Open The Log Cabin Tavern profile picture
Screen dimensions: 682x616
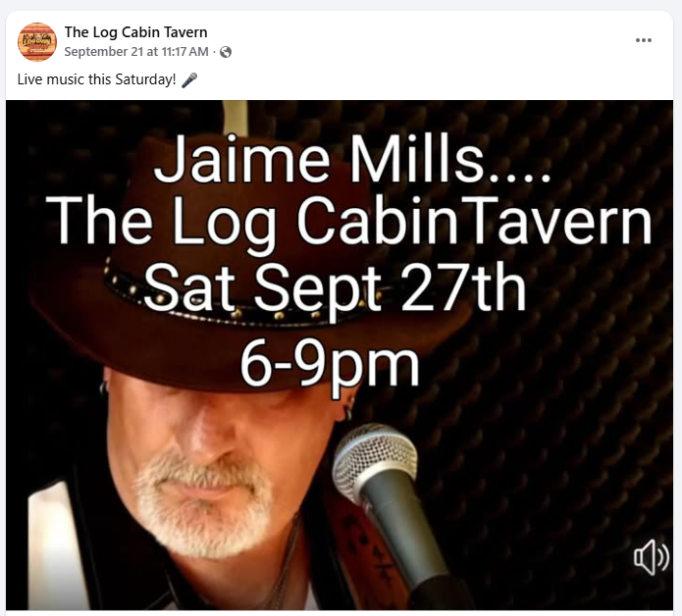[37, 42]
